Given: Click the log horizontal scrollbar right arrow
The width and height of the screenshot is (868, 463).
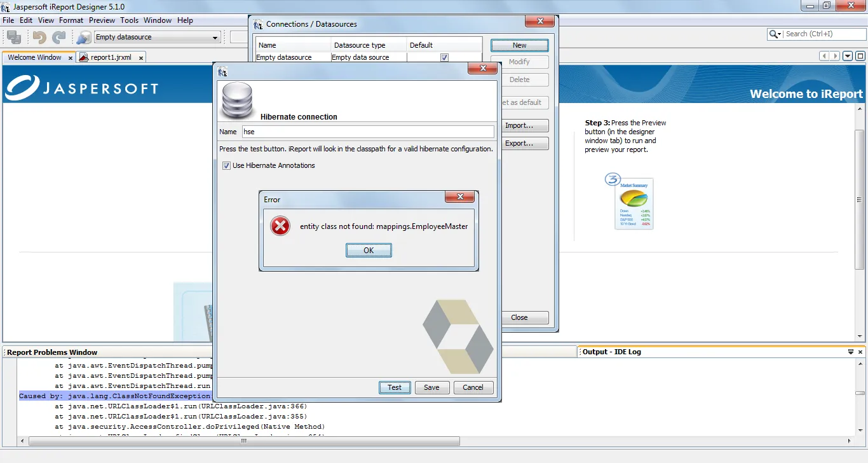Looking at the screenshot, I should pos(850,440).
